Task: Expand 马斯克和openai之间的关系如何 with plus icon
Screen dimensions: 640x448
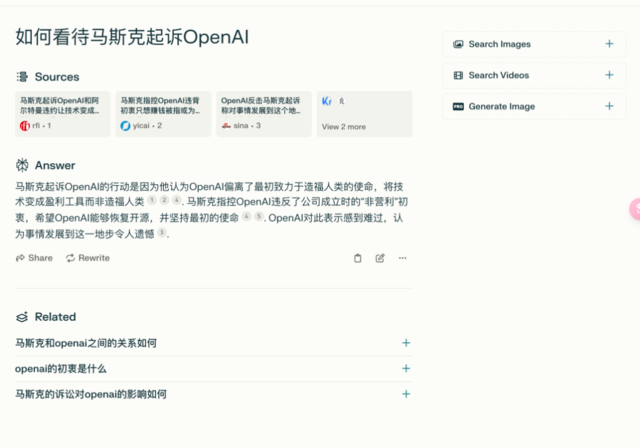Action: [x=406, y=343]
